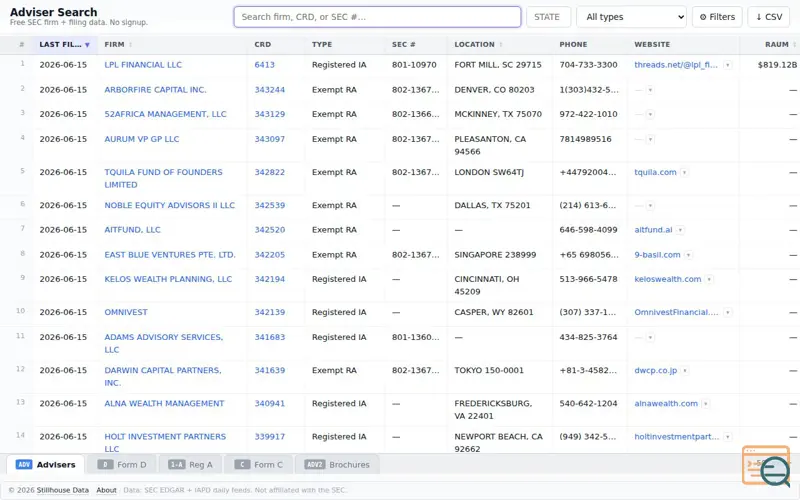Expand dropdown next to OmnivestFinancial website
This screenshot has width=800, height=500.
(728, 312)
